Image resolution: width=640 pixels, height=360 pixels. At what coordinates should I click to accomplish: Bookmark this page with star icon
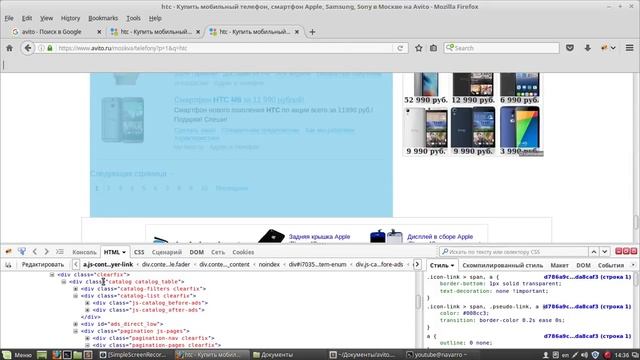pyautogui.click(x=418, y=48)
